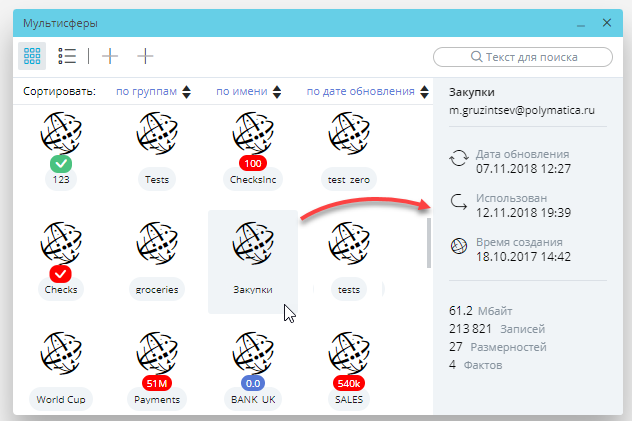Open the ChecksInc multisphere globe icon

tap(253, 133)
